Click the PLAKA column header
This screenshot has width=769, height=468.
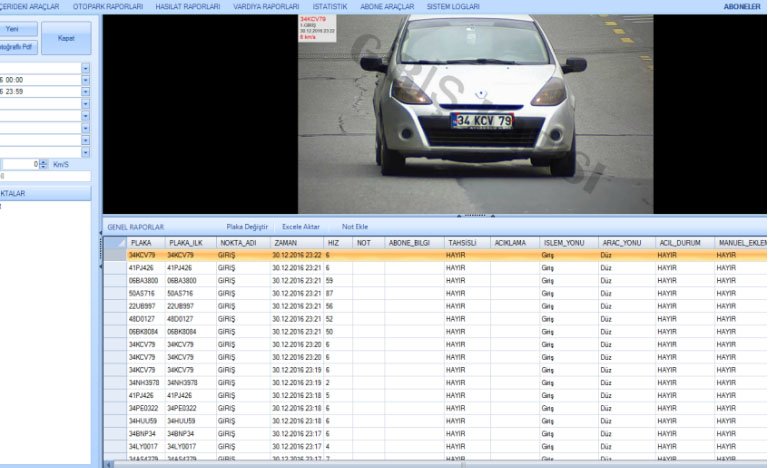coord(141,243)
